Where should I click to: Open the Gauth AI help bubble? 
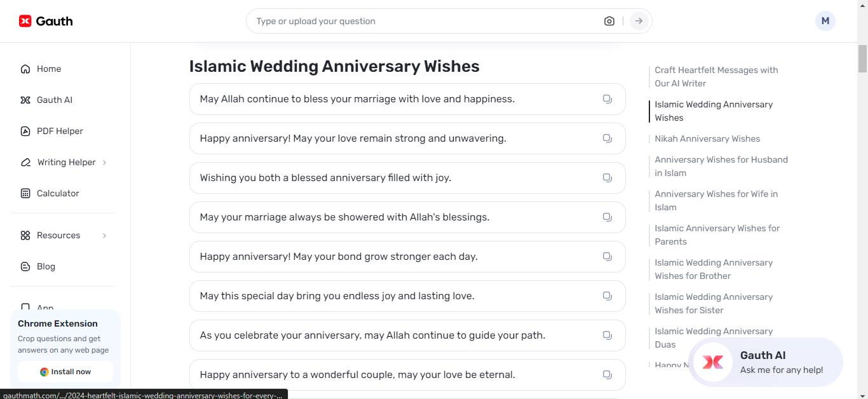(763, 362)
